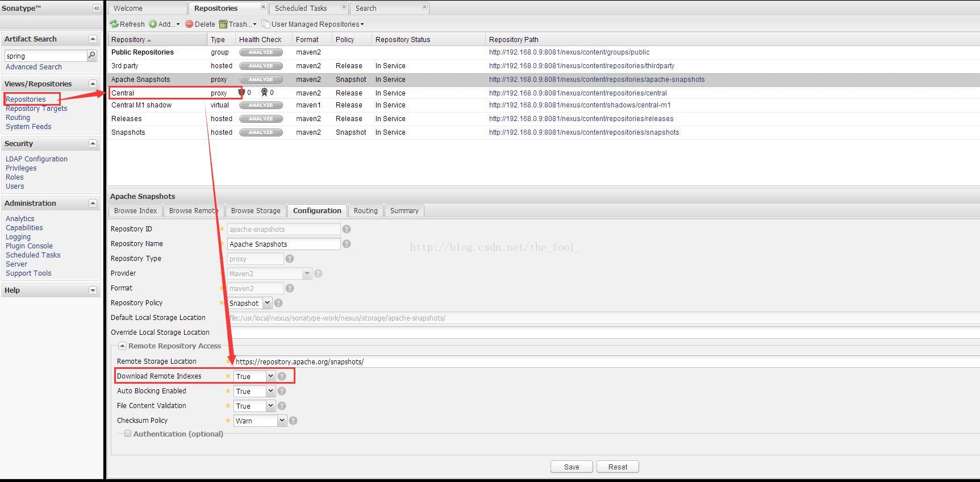Screen dimensions: 980x482
Task: Open the Advanced Search link
Action: pos(34,67)
